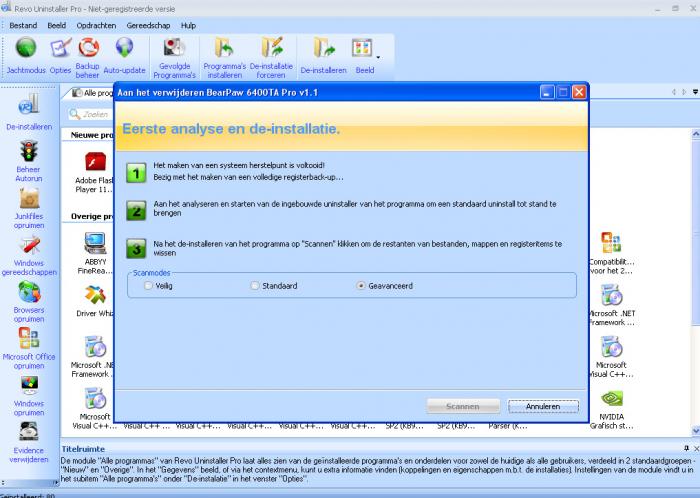Select Microsoft Visual C++ icon on right side
The image size is (700, 498).
pos(612,347)
